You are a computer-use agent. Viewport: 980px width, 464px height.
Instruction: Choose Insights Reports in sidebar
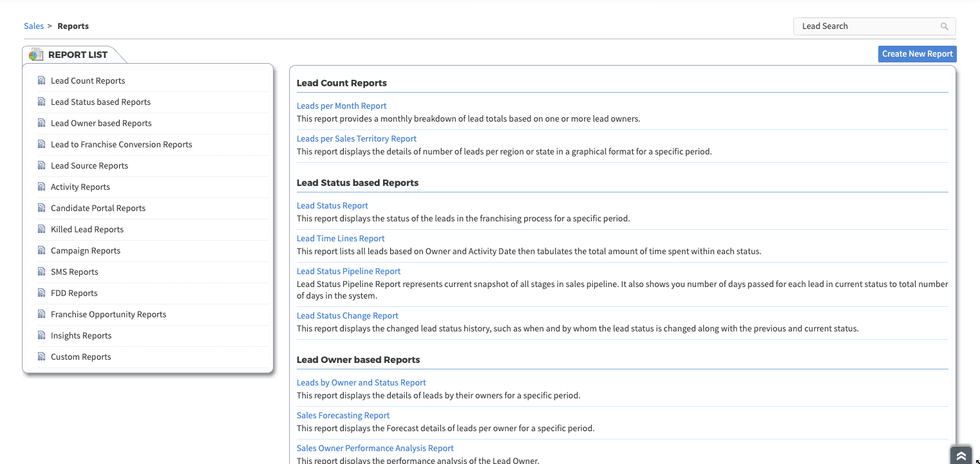[x=81, y=335]
